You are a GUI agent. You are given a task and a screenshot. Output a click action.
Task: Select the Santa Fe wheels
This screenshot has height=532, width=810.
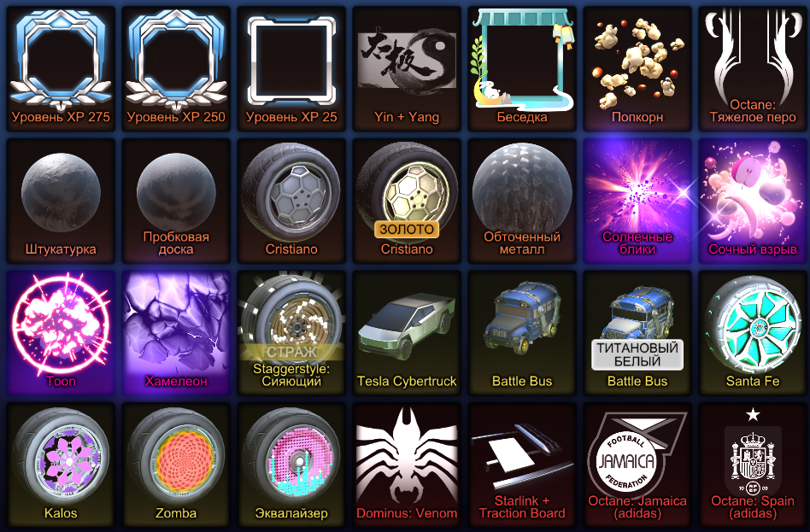(753, 333)
